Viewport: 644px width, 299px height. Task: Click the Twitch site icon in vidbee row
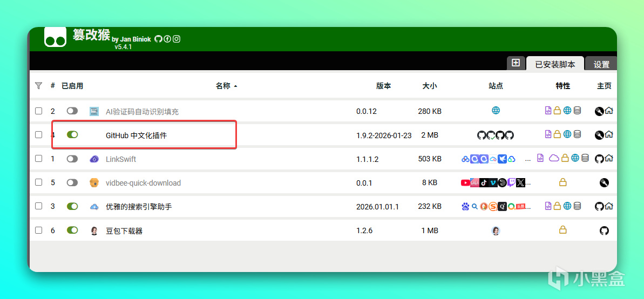(511, 183)
